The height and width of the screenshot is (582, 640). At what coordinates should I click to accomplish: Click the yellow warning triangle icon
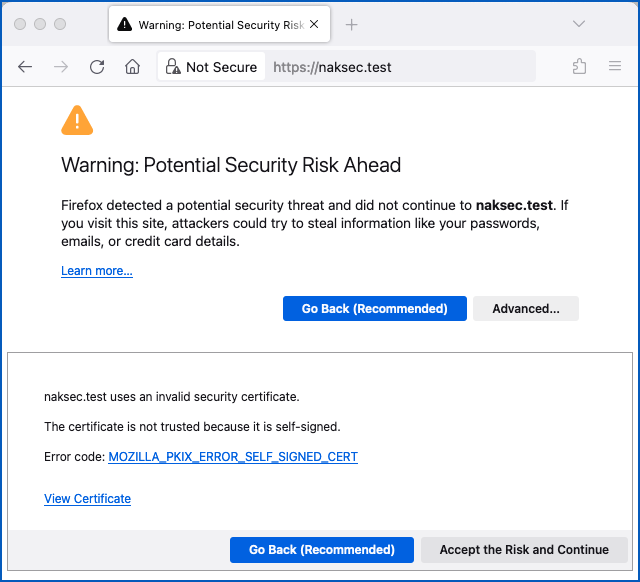77,121
